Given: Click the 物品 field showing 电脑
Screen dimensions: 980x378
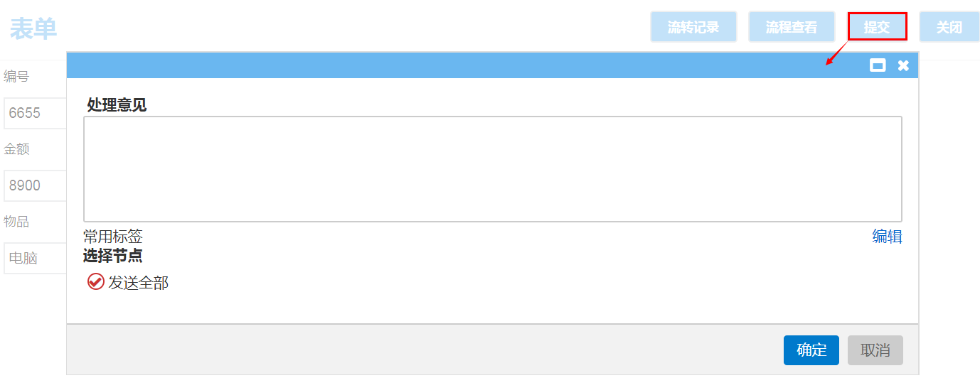Looking at the screenshot, I should 34,258.
